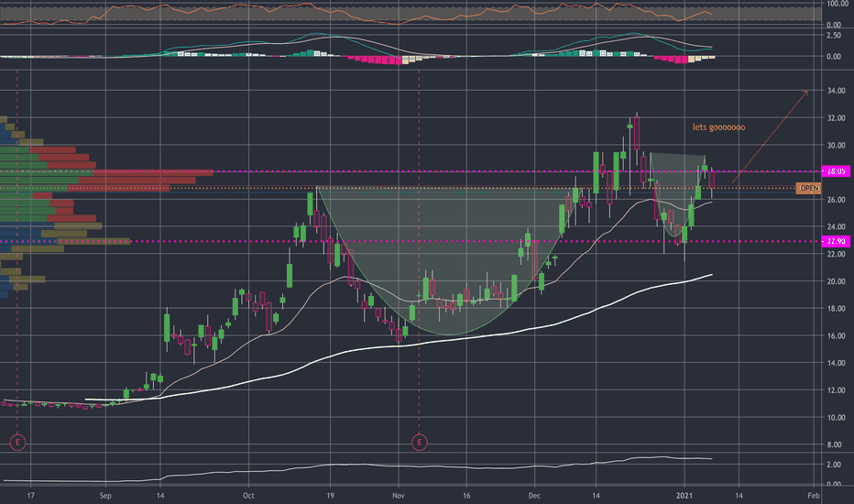This screenshot has height=504, width=854.
Task: Click the 16.00 price axis label
Action: click(836, 335)
